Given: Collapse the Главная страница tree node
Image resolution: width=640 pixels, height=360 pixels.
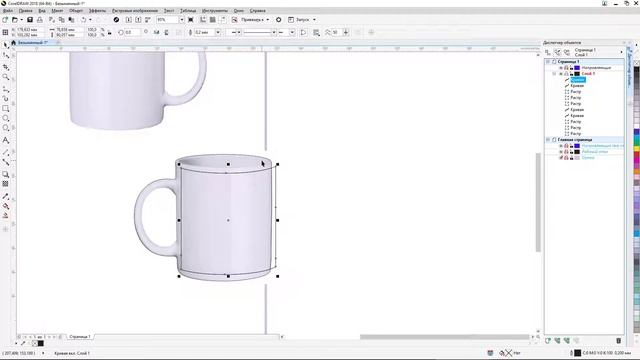Looking at the screenshot, I should 548,140.
